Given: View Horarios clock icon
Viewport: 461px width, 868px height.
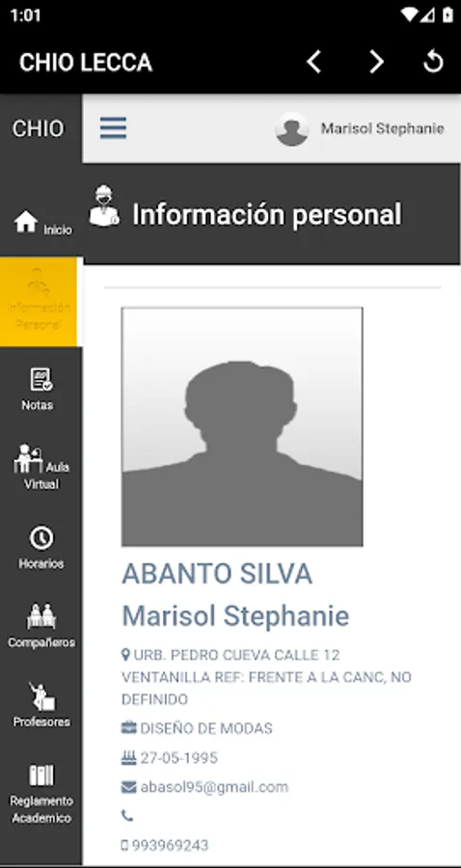Looking at the screenshot, I should [41, 538].
